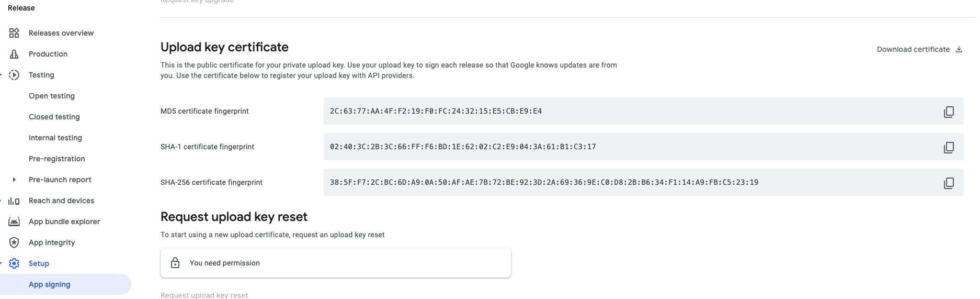Copy the MD5 certificate fingerprint
The image size is (980, 299).
[949, 112]
